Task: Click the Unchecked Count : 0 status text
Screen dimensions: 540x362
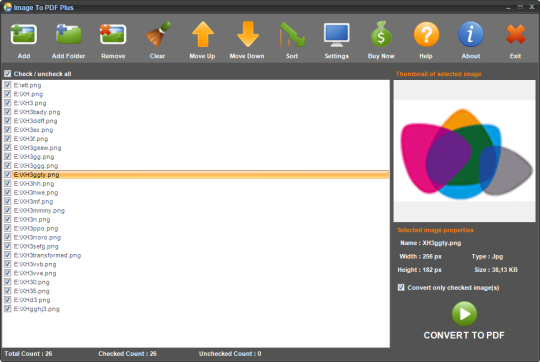Action: tap(230, 354)
